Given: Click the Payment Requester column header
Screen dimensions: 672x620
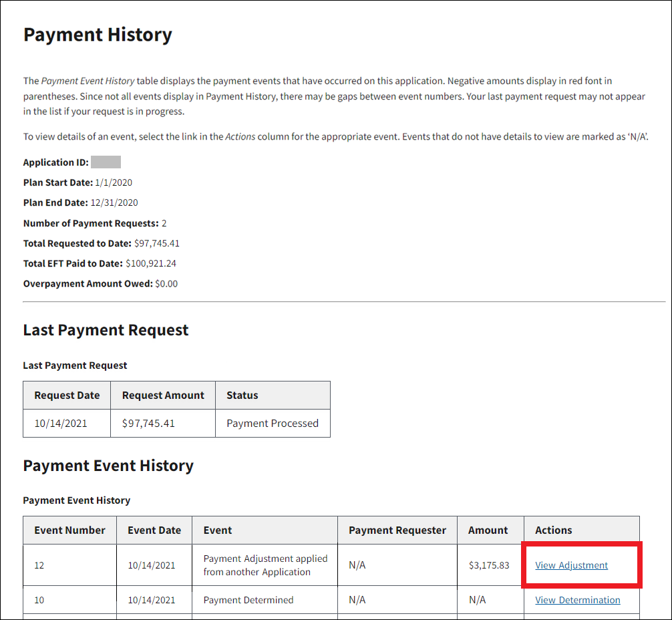Looking at the screenshot, I should click(x=397, y=530).
